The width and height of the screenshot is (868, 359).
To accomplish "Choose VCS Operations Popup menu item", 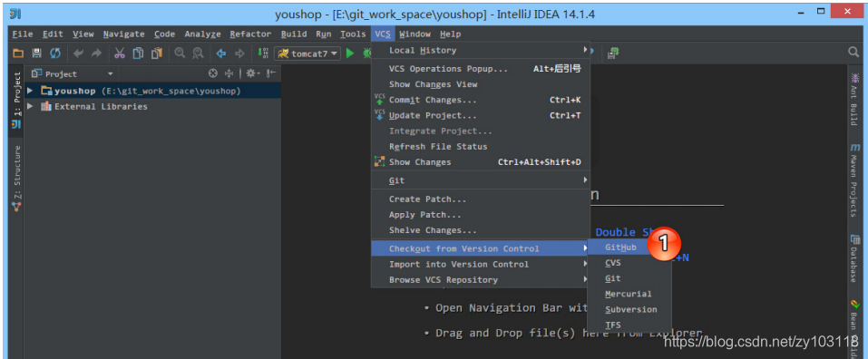I will 481,69.
